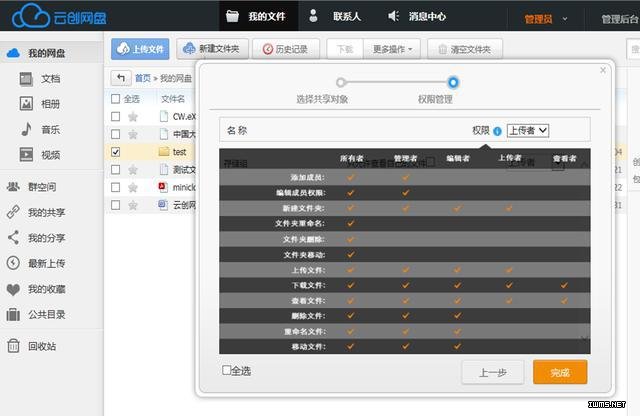The image size is (640, 416).
Task: Click the 权限 info icon
Action: click(x=497, y=131)
